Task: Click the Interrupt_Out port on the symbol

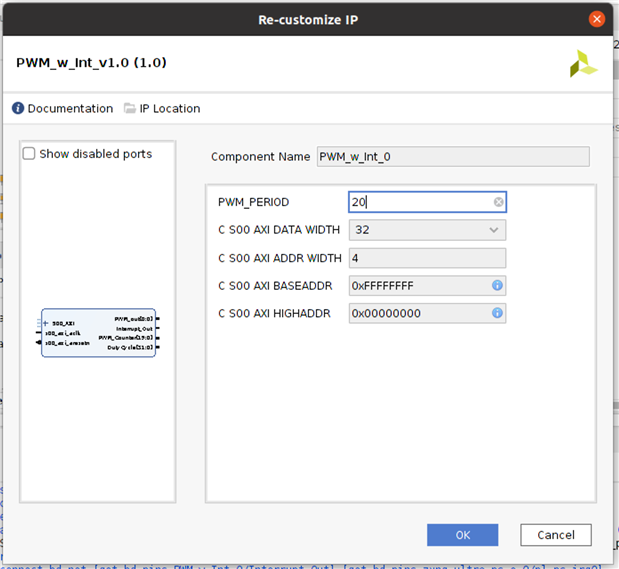Action: [134, 329]
